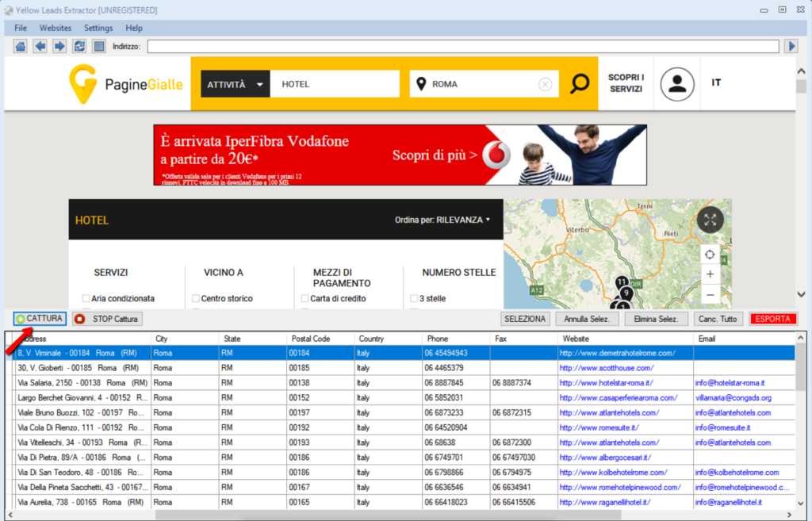Switch language with the IT label
The width and height of the screenshot is (812, 521).
pos(716,82)
